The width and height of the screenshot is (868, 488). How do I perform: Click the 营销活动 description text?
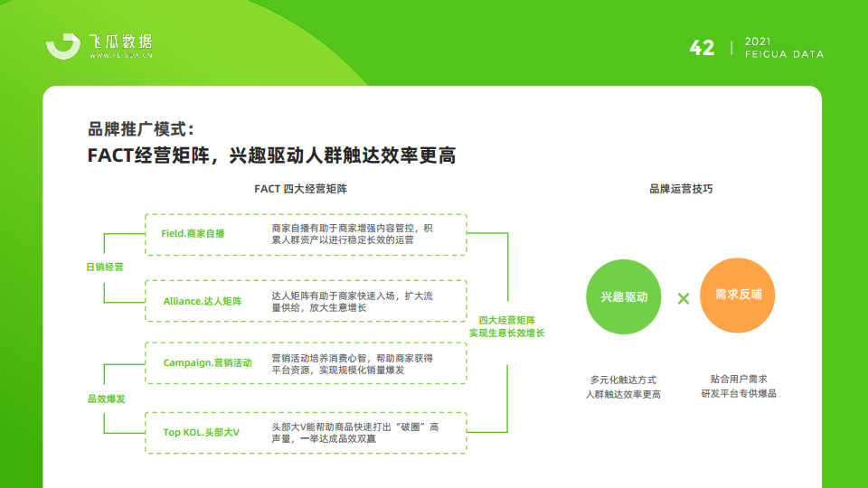[352, 364]
